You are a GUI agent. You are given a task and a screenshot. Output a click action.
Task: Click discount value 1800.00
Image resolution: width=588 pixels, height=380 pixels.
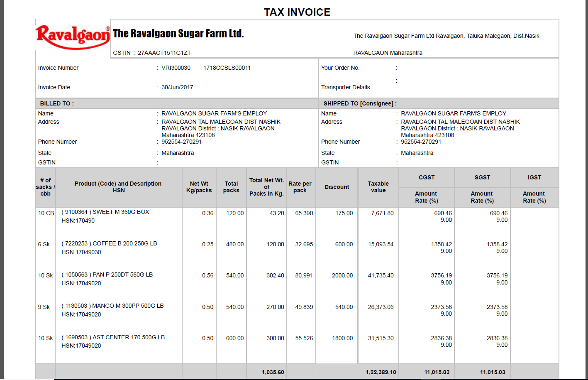[x=342, y=338]
